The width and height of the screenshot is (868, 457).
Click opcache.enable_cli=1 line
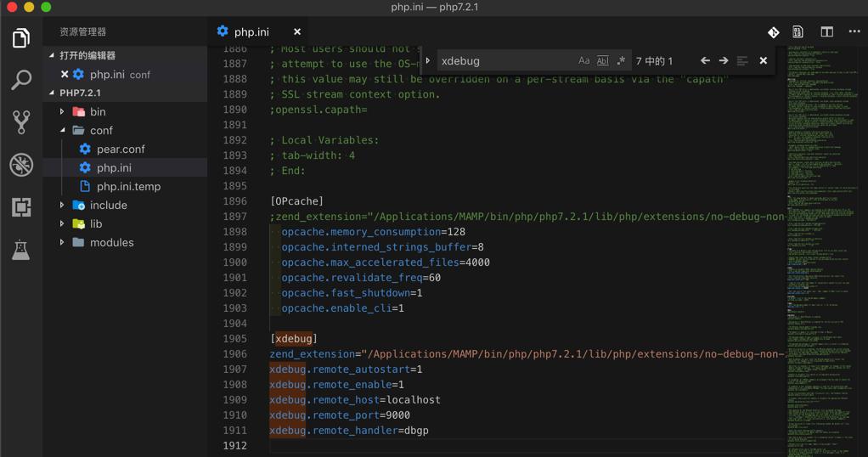(342, 308)
